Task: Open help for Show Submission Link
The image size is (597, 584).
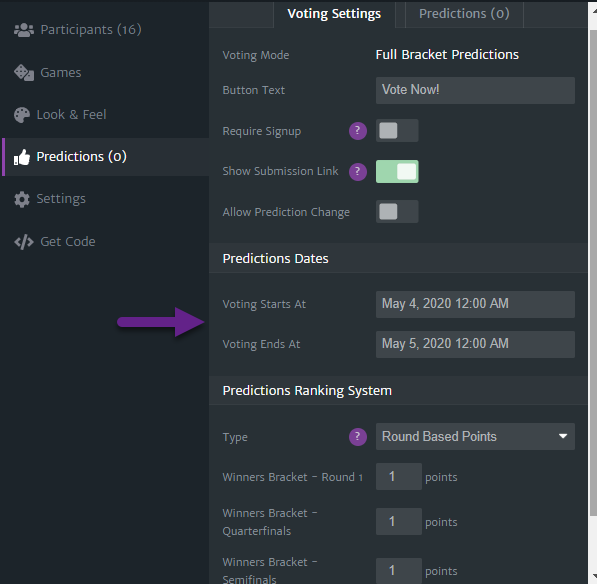Action: tap(358, 171)
